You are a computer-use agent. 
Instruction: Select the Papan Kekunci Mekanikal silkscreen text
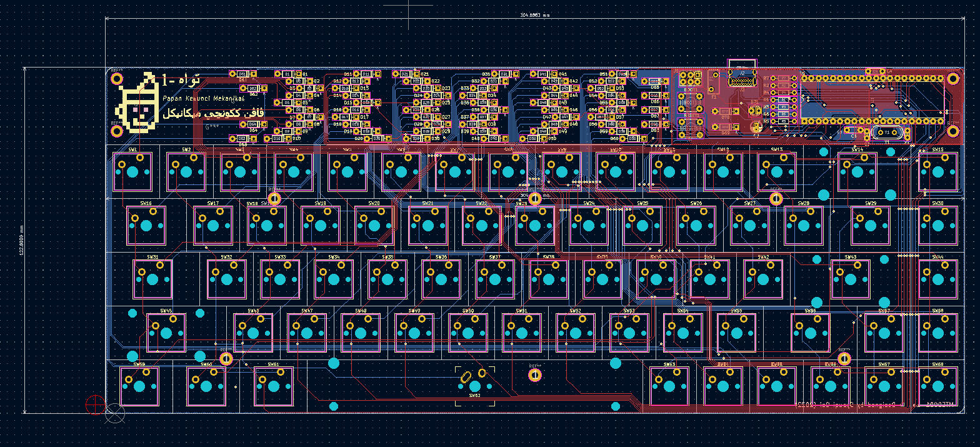(204, 98)
